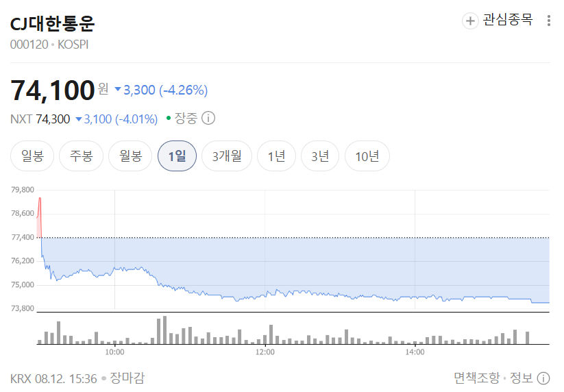This screenshot has width=564, height=392.
Task: Click the info icon next to 장중
Action: point(208,118)
